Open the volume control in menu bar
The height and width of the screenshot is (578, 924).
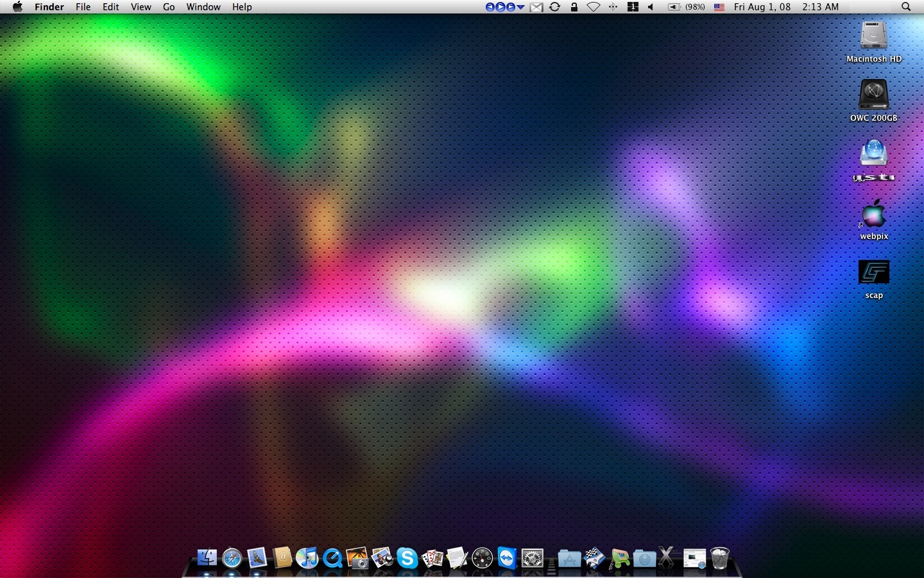pos(651,7)
